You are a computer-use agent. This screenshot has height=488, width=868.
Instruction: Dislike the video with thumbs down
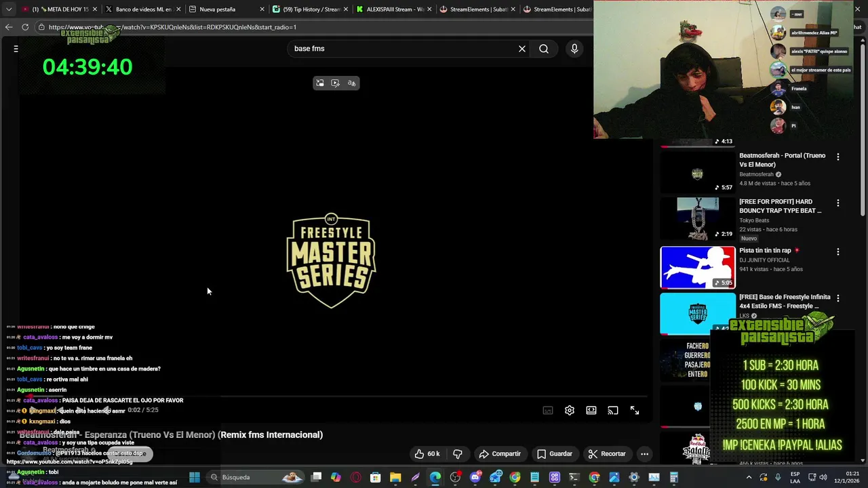pos(458,453)
